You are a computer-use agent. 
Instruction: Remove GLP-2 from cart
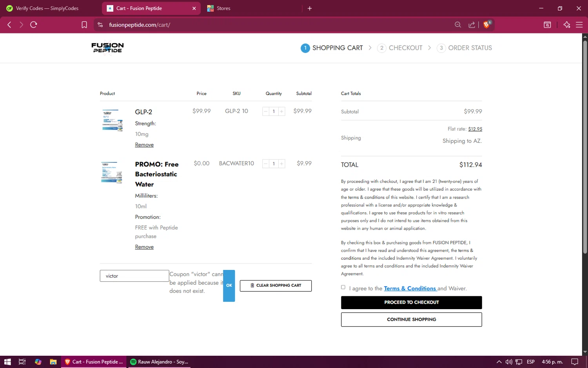click(x=144, y=145)
